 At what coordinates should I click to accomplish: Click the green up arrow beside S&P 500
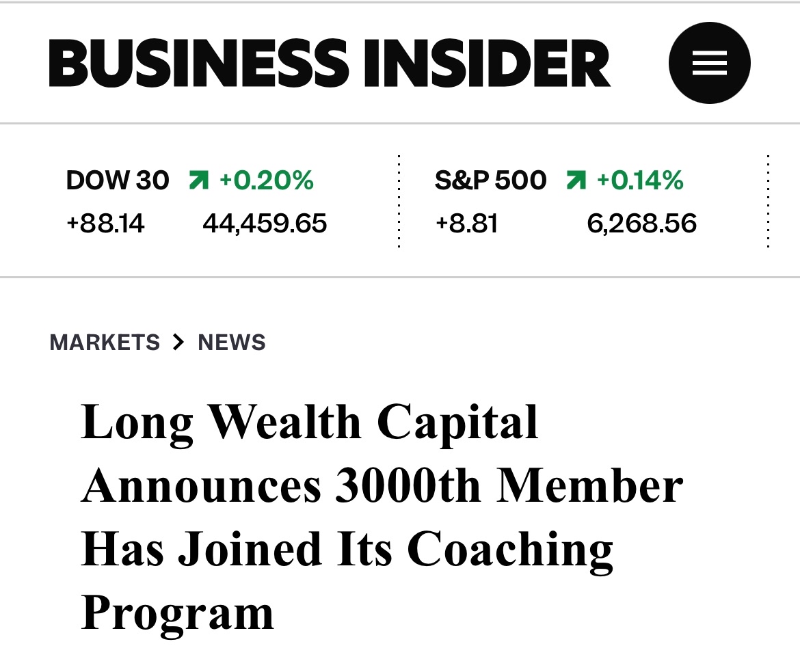pos(576,180)
